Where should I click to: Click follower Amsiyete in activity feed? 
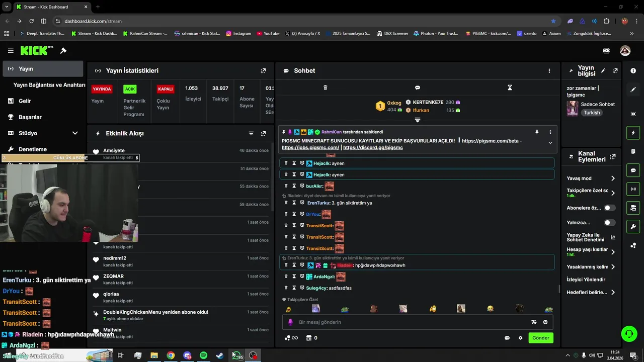pos(114,151)
